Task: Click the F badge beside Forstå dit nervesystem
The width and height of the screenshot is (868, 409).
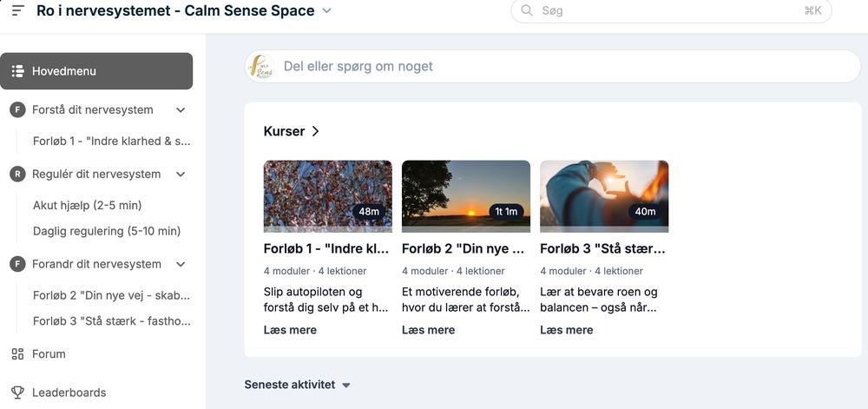Action: pyautogui.click(x=17, y=110)
